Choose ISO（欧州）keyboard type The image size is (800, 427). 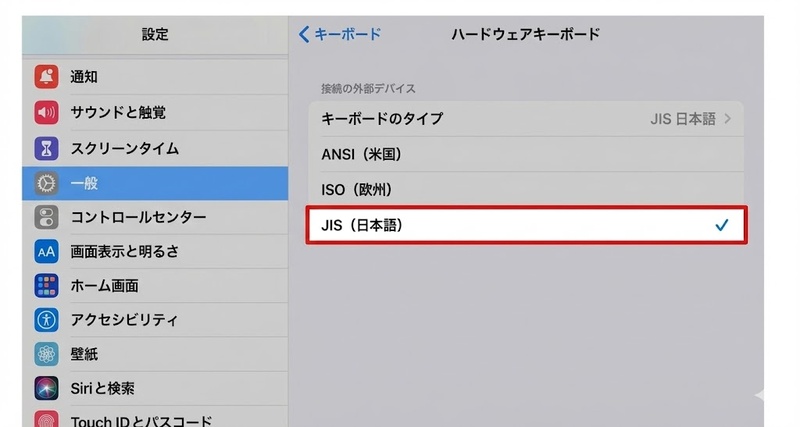pyautogui.click(x=526, y=189)
